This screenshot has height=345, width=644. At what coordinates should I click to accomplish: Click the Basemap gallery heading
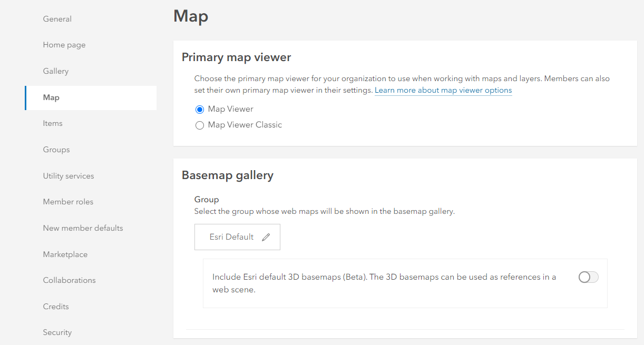228,175
